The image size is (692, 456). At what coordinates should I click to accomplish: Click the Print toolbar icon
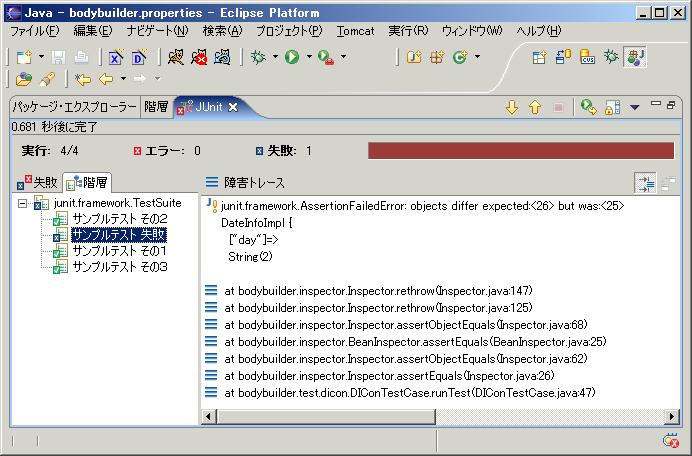click(81, 57)
